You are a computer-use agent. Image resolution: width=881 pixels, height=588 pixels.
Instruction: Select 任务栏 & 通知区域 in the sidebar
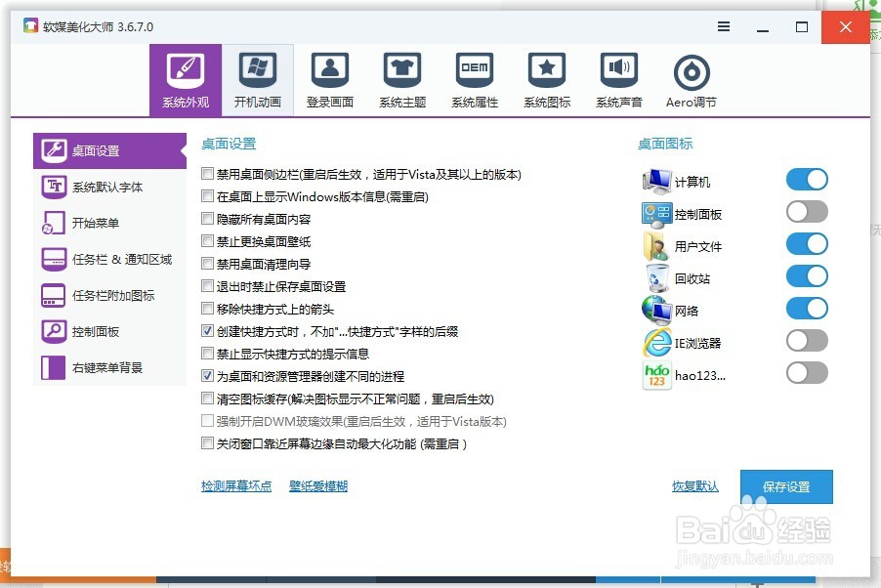tap(109, 259)
